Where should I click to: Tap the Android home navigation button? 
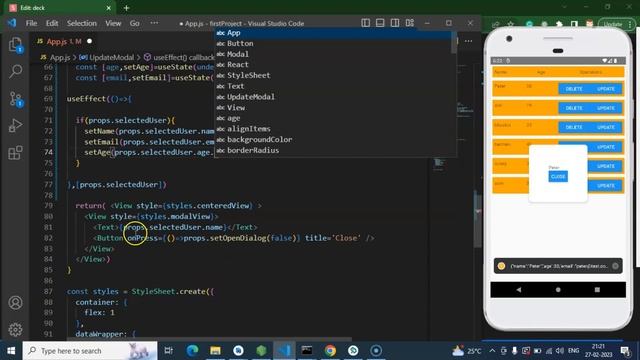[x=558, y=289]
